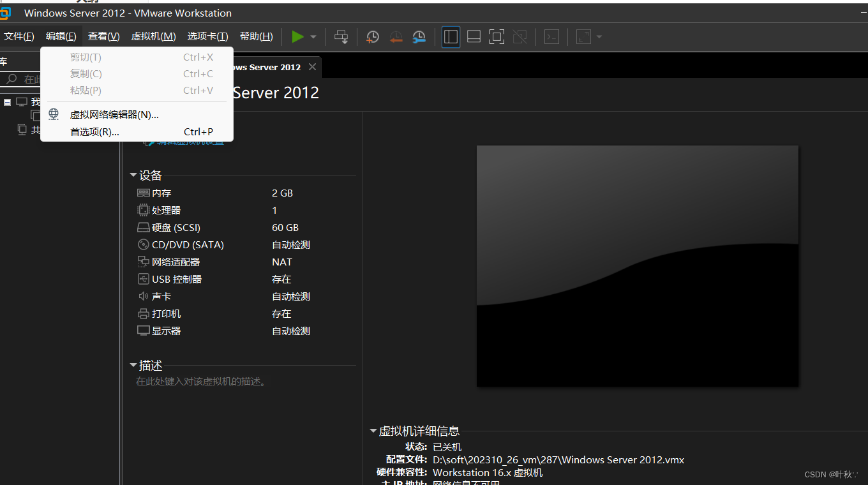868x485 pixels.
Task: Open the 帮助(H) menu
Action: coord(257,36)
